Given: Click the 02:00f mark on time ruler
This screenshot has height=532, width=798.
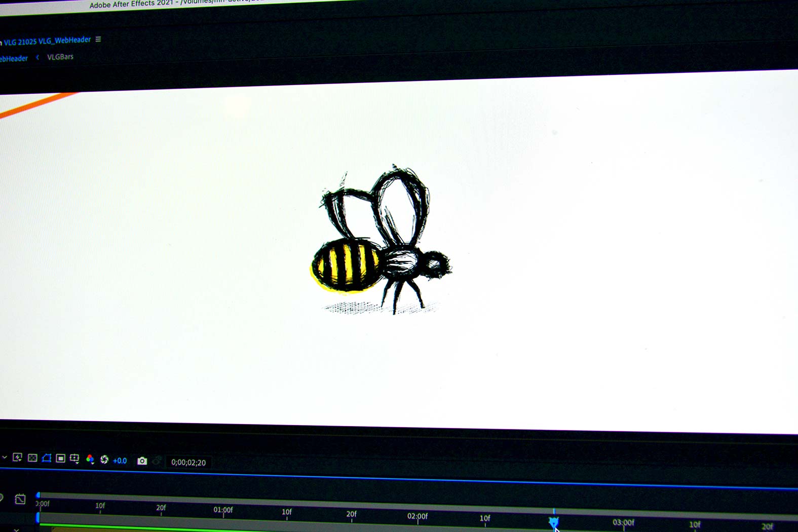Looking at the screenshot, I should click(x=417, y=516).
